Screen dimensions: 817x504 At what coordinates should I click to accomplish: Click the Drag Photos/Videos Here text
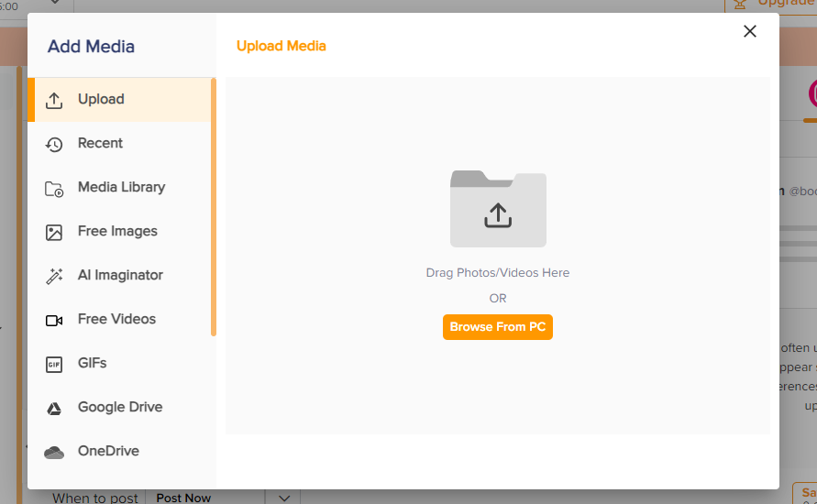pos(498,273)
